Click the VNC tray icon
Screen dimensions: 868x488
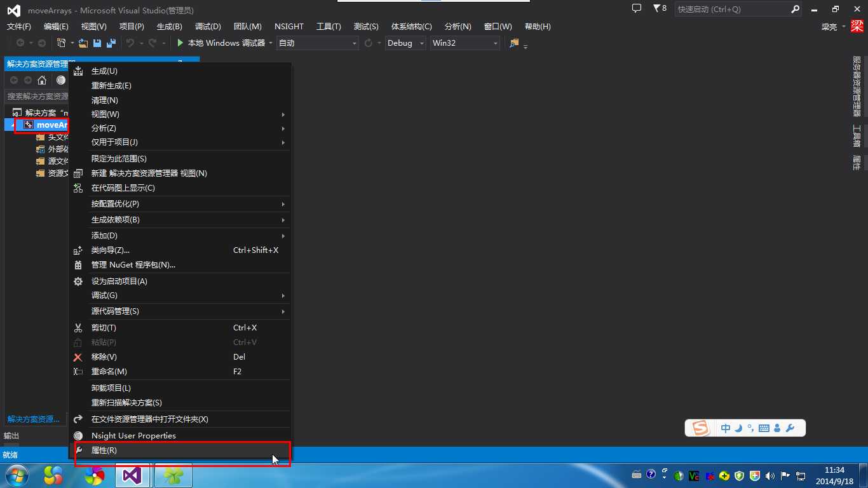[694, 475]
